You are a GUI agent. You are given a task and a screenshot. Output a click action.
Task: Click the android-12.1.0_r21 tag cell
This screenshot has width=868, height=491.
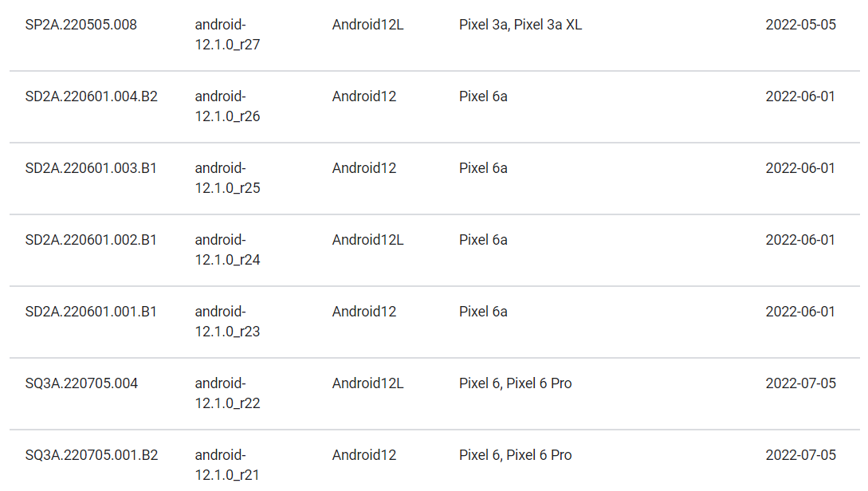[228, 465]
